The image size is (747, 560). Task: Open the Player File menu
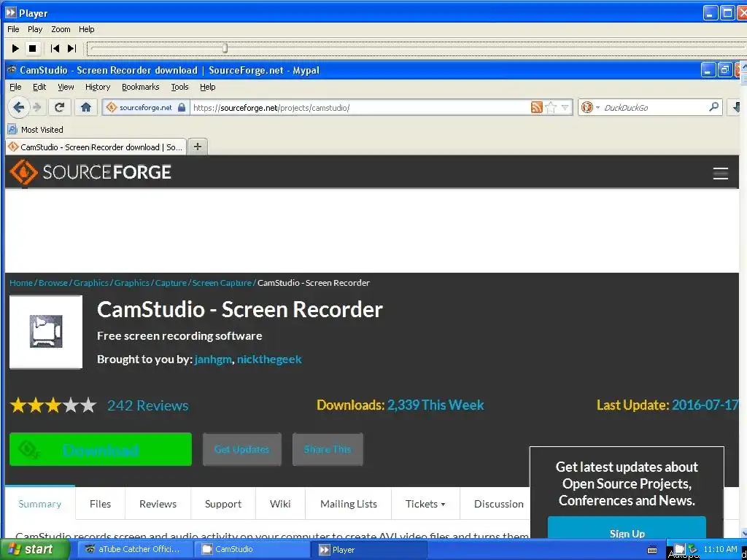tap(13, 29)
